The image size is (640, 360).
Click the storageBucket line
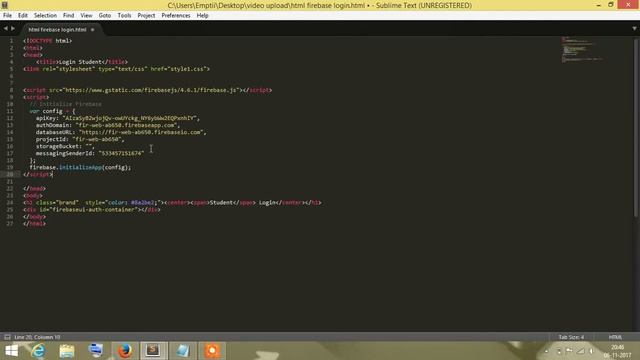click(65, 146)
